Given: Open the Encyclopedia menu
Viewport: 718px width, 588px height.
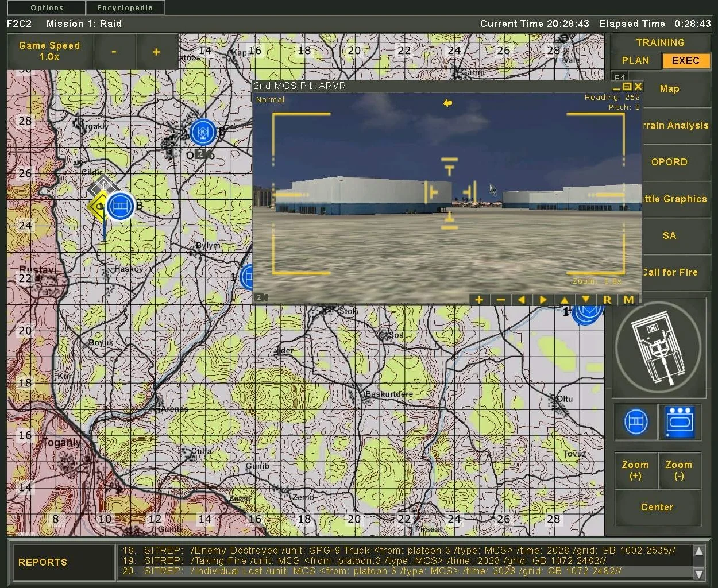Looking at the screenshot, I should pyautogui.click(x=125, y=8).
